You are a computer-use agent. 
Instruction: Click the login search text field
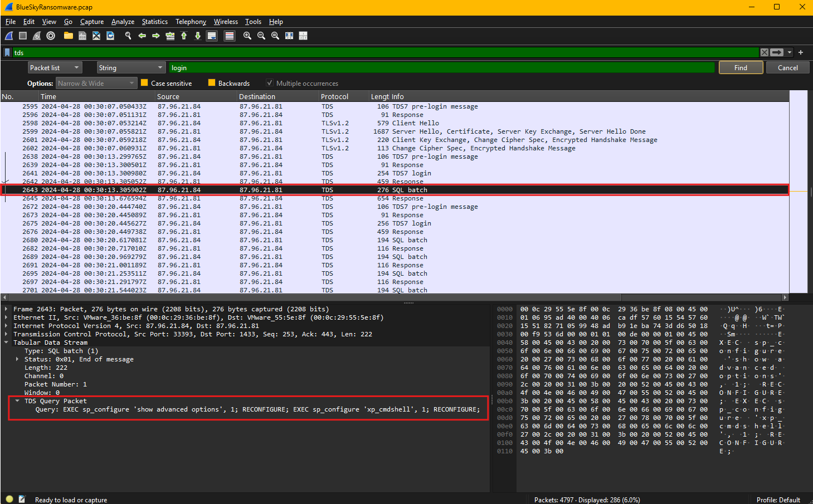pyautogui.click(x=441, y=67)
